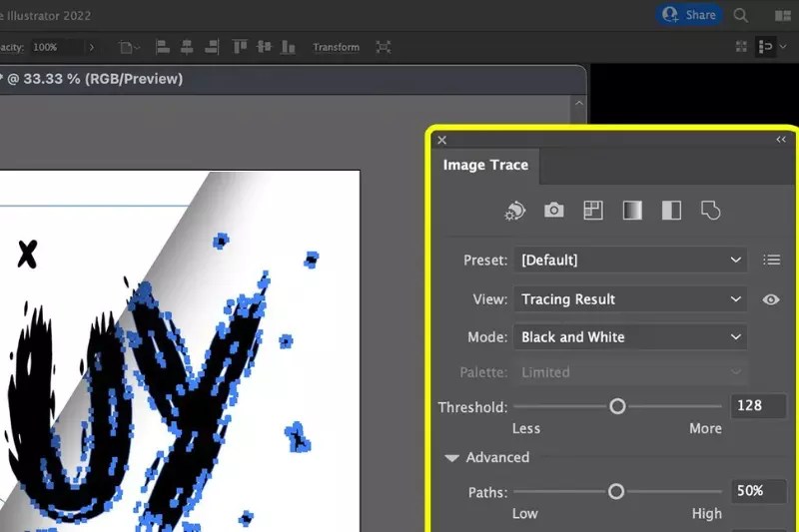This screenshot has height=532, width=799.
Task: Open the Preset [Default] dropdown
Action: pyautogui.click(x=630, y=261)
